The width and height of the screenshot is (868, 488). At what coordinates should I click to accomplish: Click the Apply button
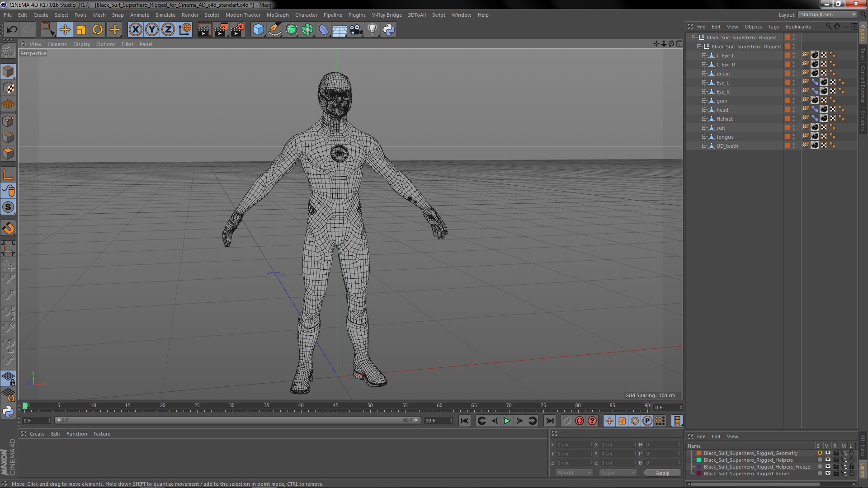662,473
